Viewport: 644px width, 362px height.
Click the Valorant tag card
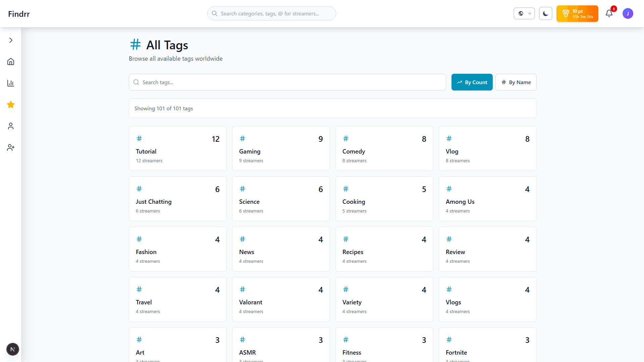pos(281,299)
